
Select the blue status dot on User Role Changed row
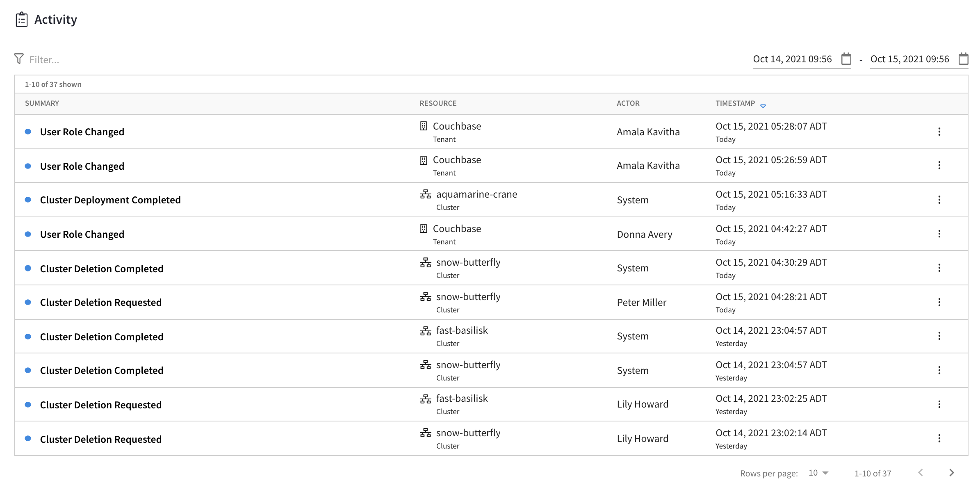28,132
